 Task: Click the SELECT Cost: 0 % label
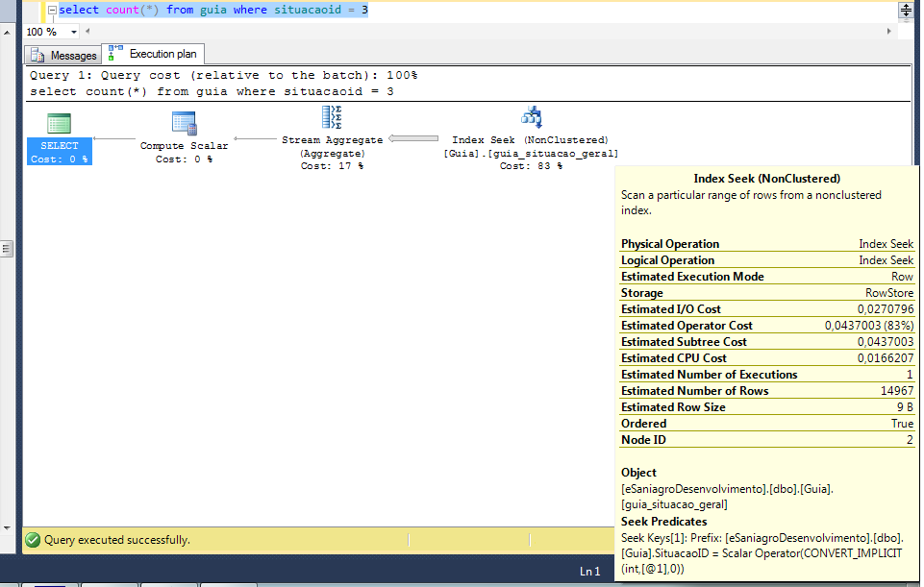[59, 153]
